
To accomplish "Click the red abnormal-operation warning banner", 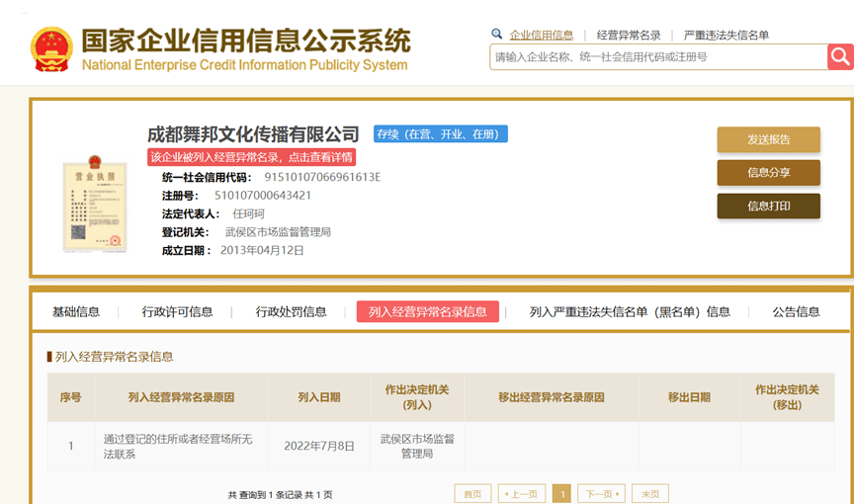I will click(x=252, y=157).
